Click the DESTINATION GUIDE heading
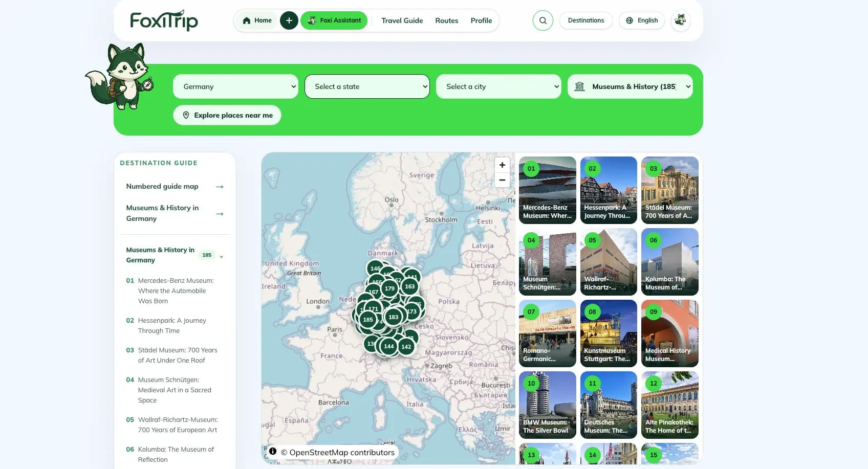 point(159,163)
